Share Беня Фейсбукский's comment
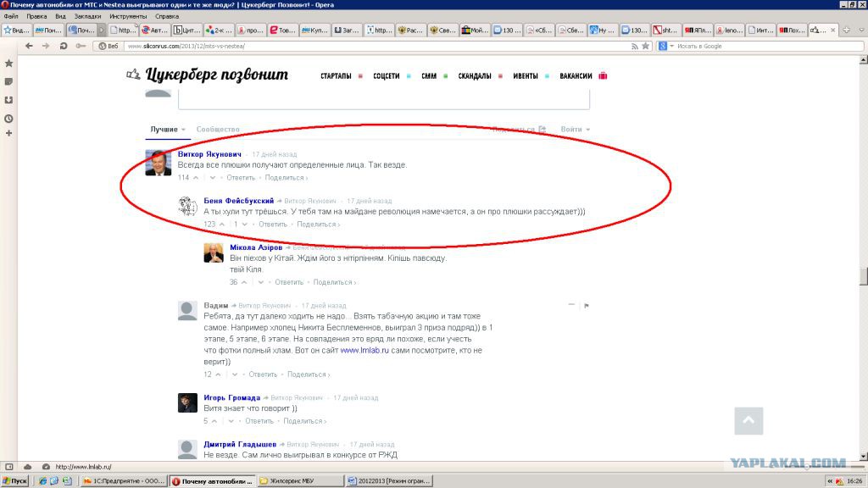 [319, 224]
